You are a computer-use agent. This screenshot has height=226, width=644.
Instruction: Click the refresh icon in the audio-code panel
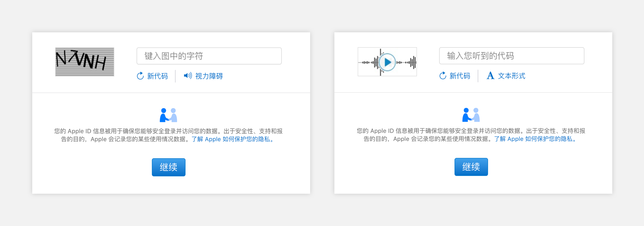(443, 76)
